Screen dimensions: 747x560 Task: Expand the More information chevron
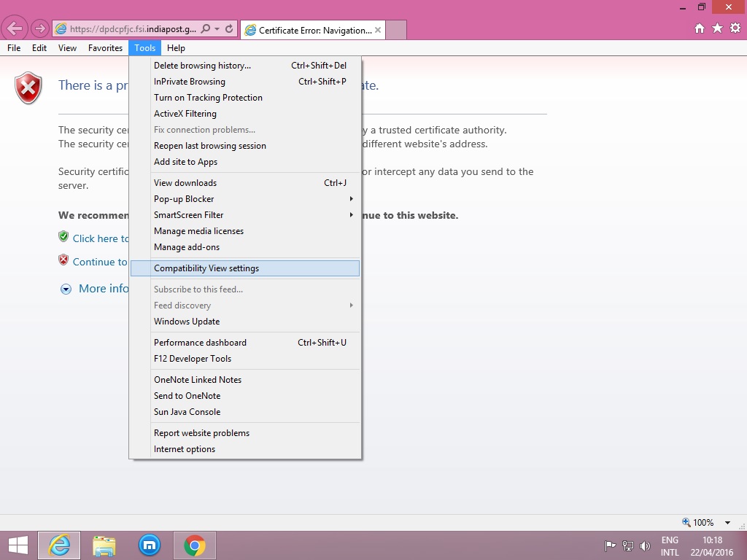coord(66,289)
